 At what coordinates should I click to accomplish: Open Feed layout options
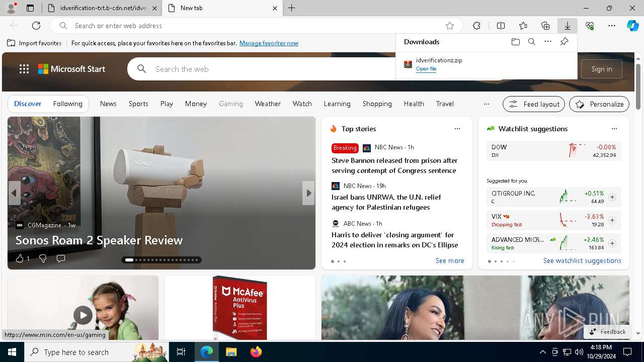[x=534, y=104]
